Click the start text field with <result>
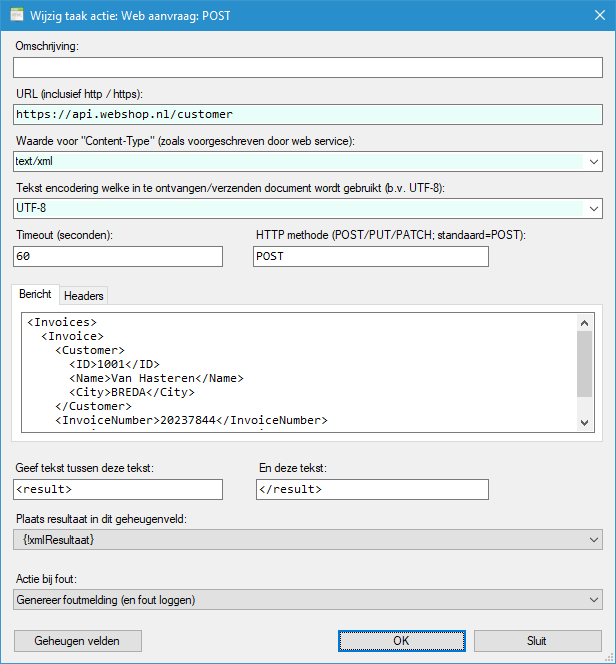Viewport: 616px width, 664px height. point(118,489)
